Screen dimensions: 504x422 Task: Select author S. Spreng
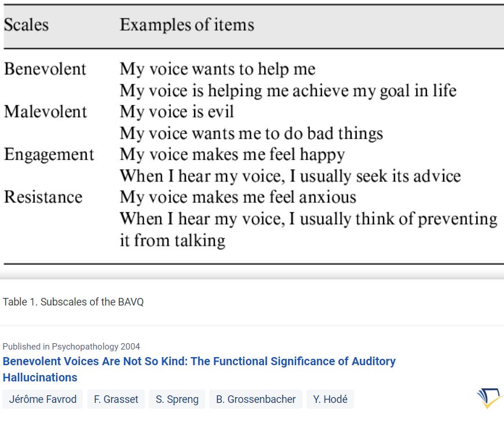(x=177, y=399)
